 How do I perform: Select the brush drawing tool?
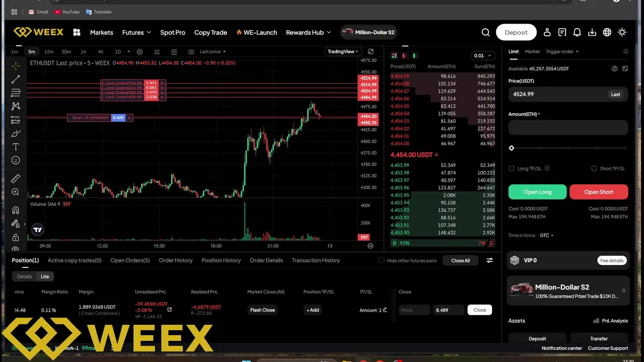click(x=16, y=133)
